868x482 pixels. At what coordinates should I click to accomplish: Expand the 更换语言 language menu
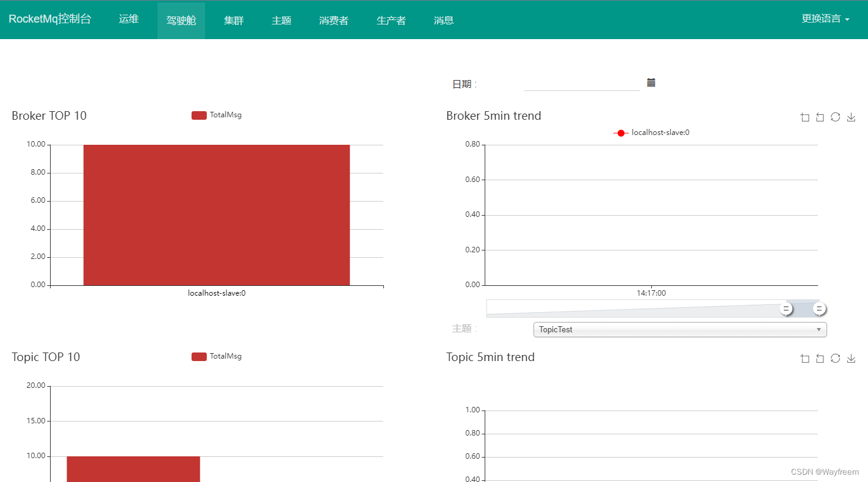click(x=825, y=19)
